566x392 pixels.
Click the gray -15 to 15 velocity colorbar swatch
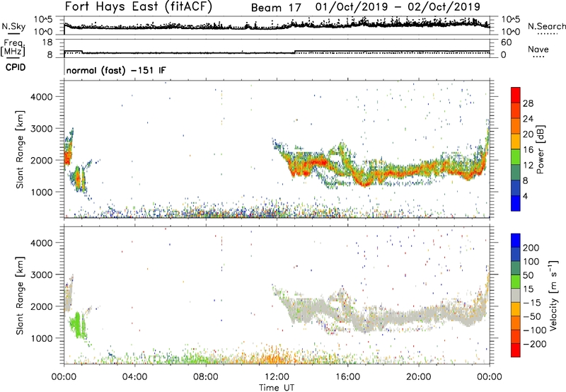point(516,296)
